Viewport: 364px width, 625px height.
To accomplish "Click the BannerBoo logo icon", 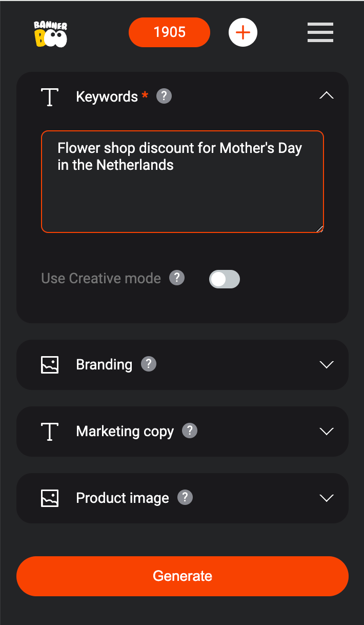I will (51, 34).
